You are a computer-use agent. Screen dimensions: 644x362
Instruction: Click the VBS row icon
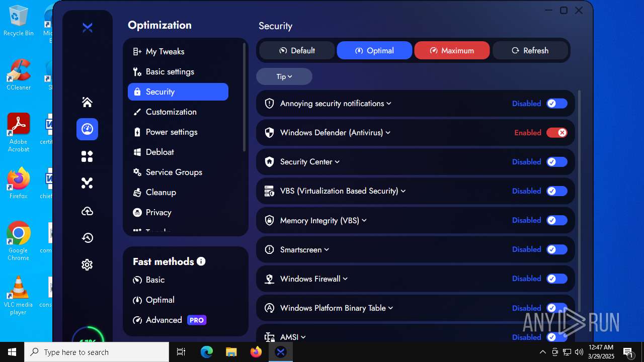point(269,191)
